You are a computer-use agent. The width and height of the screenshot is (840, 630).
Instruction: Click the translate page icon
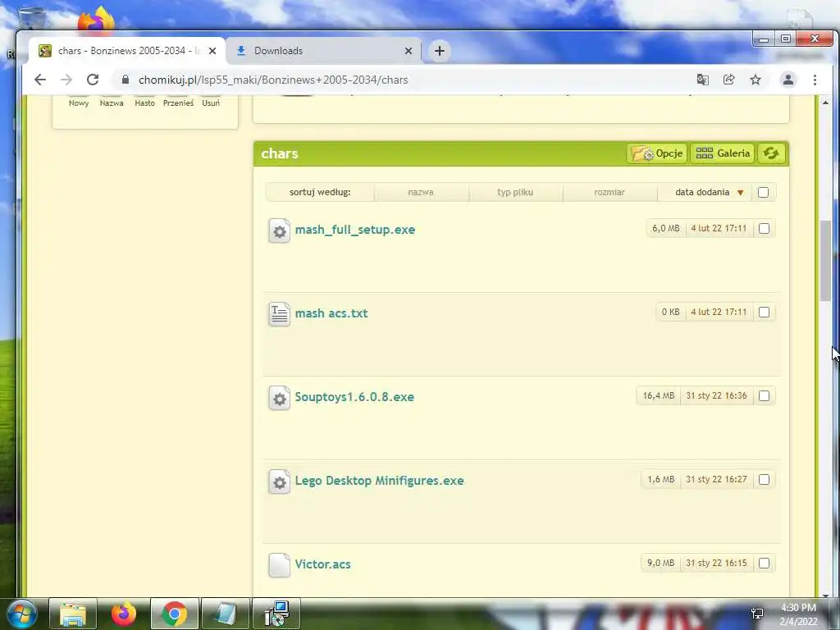point(702,80)
